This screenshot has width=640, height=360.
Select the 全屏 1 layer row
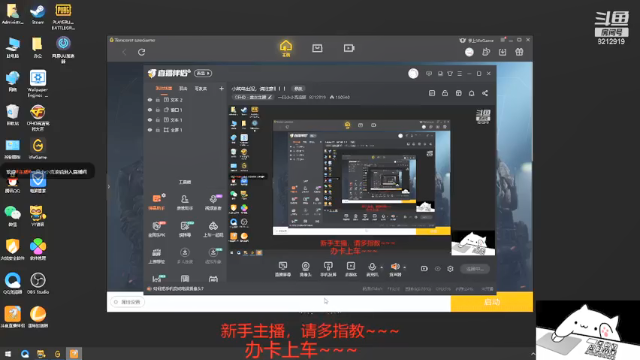coord(186,130)
